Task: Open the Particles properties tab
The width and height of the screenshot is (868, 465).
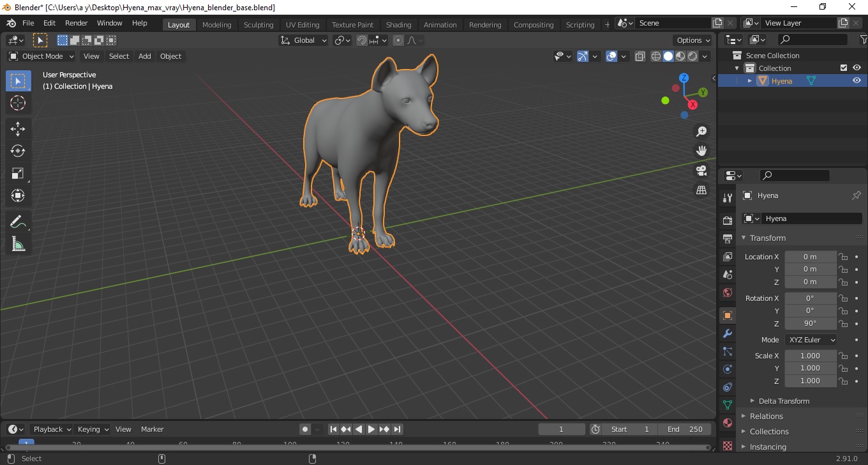Action: click(728, 351)
